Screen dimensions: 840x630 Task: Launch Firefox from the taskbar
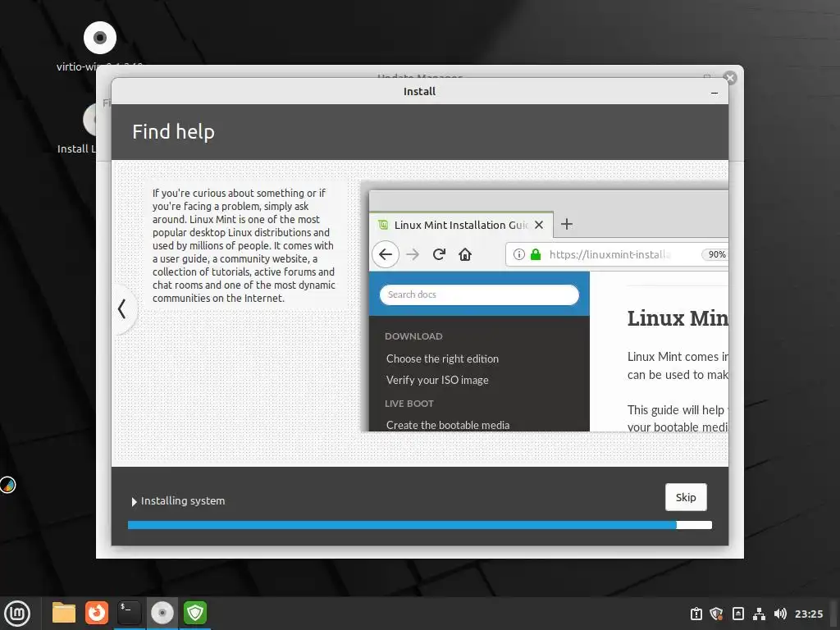pos(97,613)
